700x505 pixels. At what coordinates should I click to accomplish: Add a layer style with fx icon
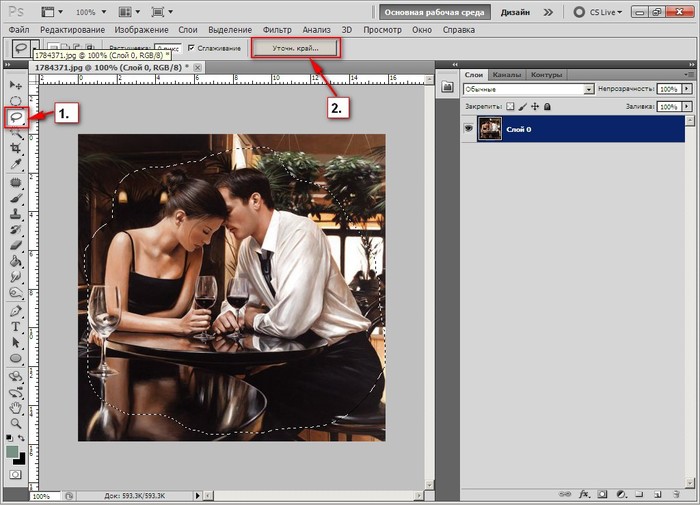point(584,494)
